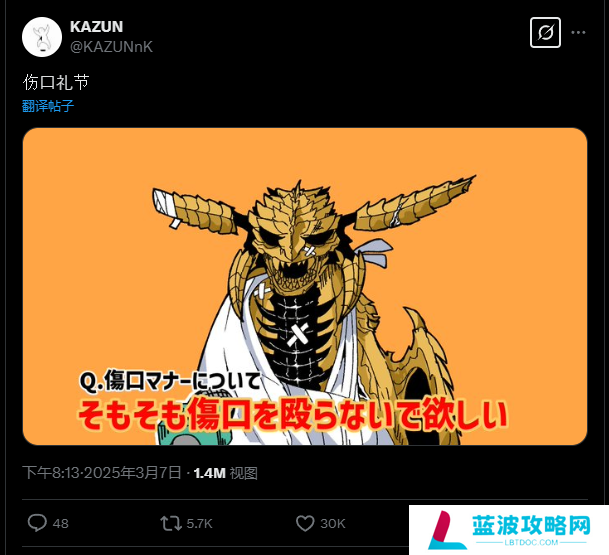The height and width of the screenshot is (555, 609).
Task: Open the KAZUN display name link
Action: [96, 27]
